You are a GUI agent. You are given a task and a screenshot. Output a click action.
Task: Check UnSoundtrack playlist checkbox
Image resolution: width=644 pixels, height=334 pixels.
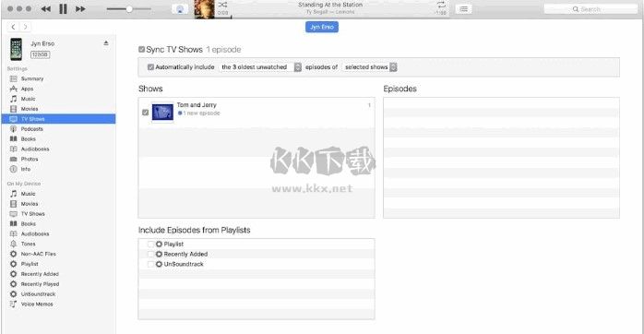coord(150,264)
